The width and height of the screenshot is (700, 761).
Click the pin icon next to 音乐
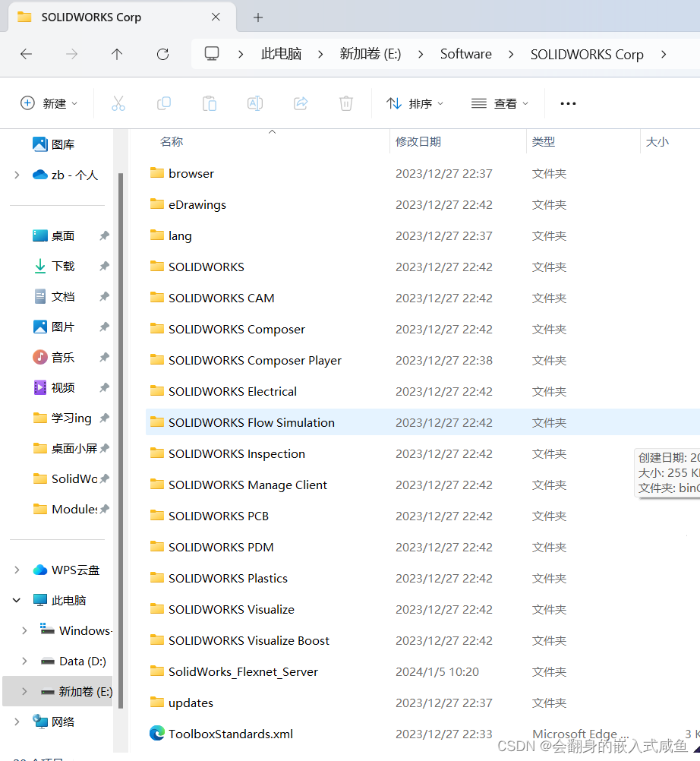(x=104, y=357)
